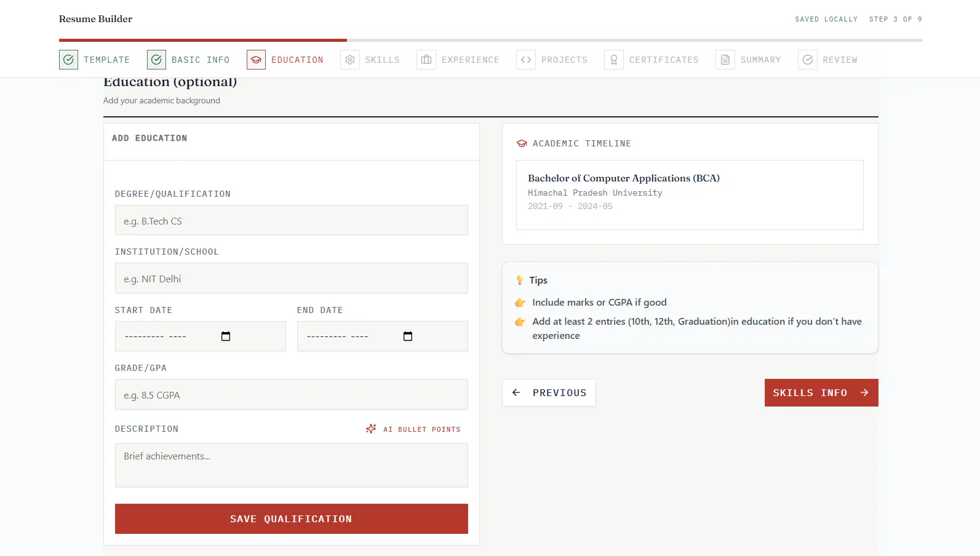Open the End Date calendar picker icon
Viewport: 980px width, 556px height.
click(408, 336)
